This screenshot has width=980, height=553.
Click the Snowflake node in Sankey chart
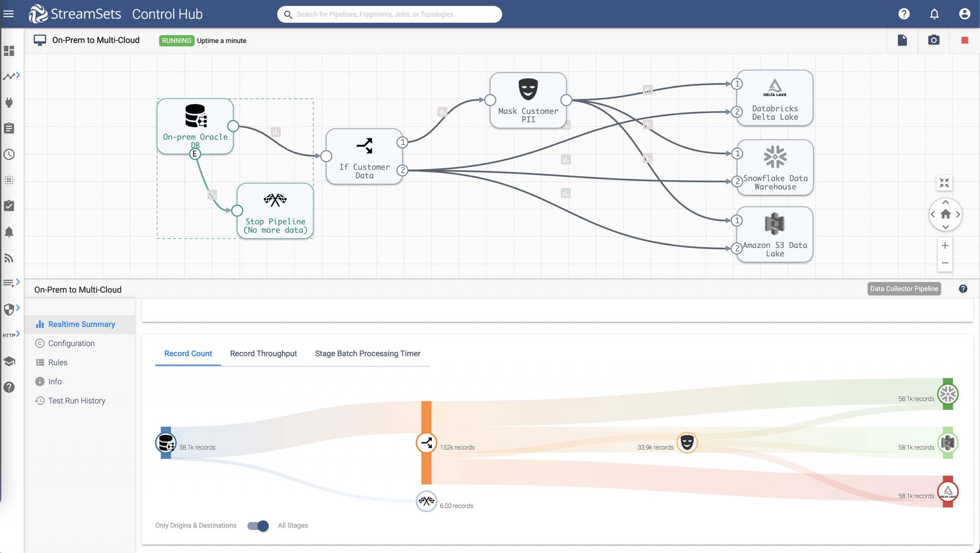(947, 394)
